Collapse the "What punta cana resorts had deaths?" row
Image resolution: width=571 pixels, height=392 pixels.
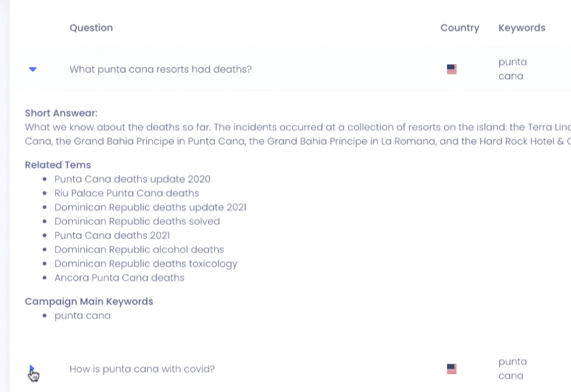[x=32, y=69]
